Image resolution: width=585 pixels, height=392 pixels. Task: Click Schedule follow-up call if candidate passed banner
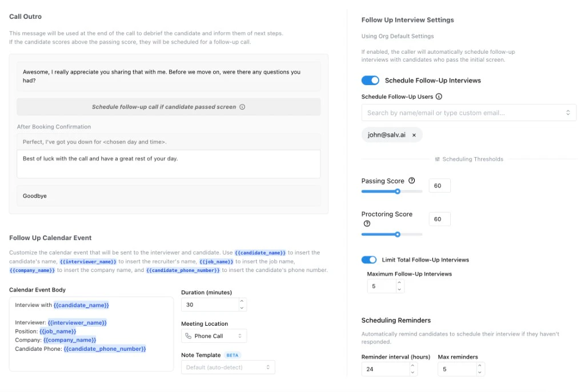(169, 107)
